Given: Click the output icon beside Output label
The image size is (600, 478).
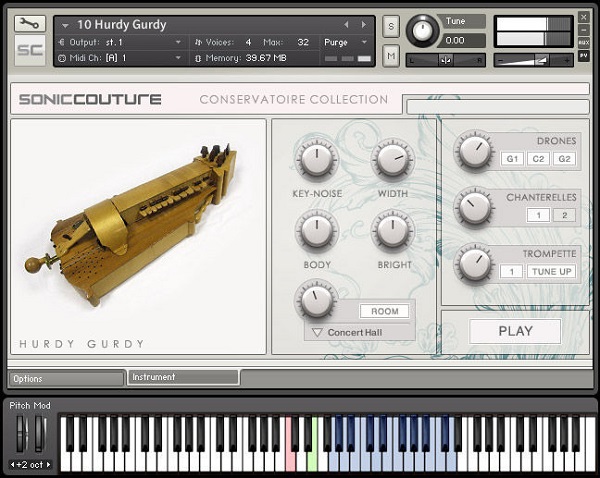Looking at the screenshot, I should coord(61,42).
